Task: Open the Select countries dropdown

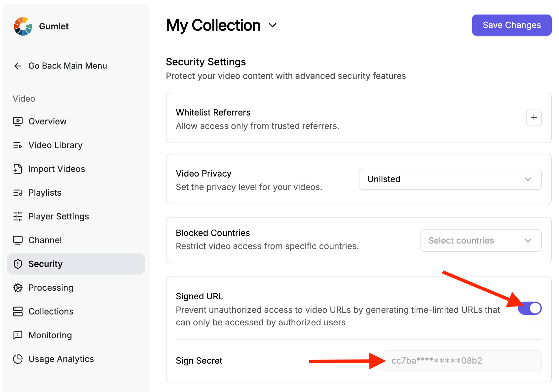Action: (x=480, y=241)
